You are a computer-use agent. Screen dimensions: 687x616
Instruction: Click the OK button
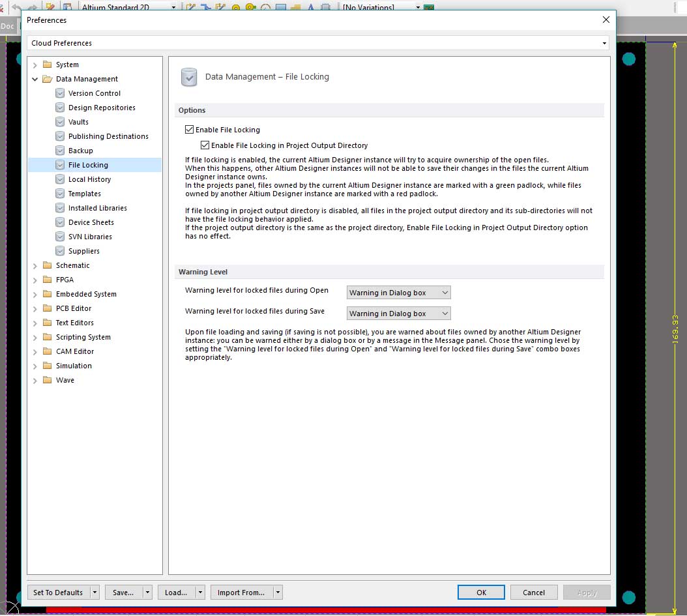pos(481,593)
